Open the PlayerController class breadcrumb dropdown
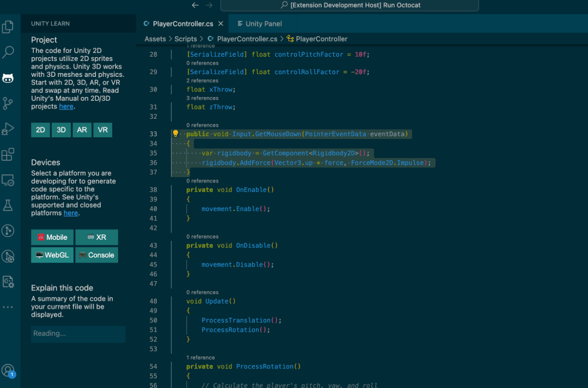The width and height of the screenshot is (588, 388). click(321, 39)
